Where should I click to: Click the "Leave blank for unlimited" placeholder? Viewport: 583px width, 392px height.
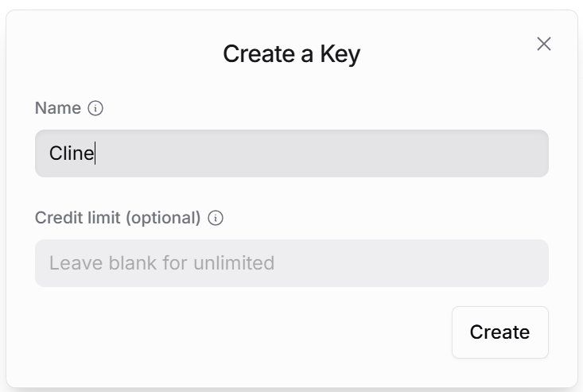tap(161, 263)
